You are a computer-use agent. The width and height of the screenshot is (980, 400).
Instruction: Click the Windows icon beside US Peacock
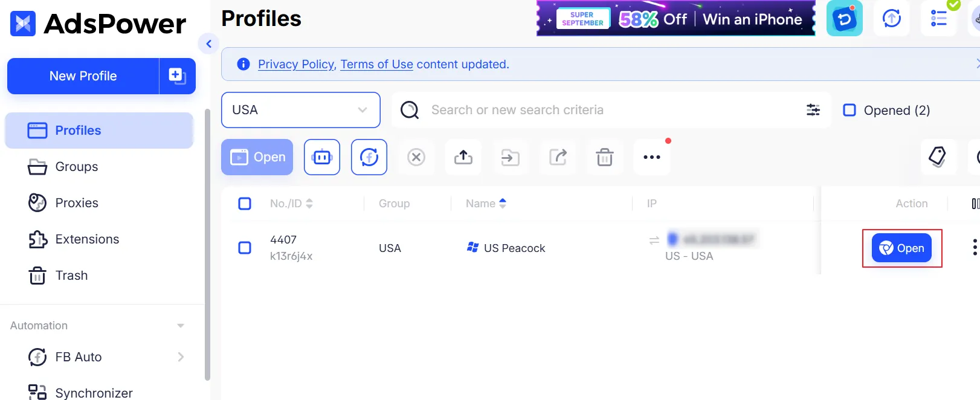click(473, 247)
